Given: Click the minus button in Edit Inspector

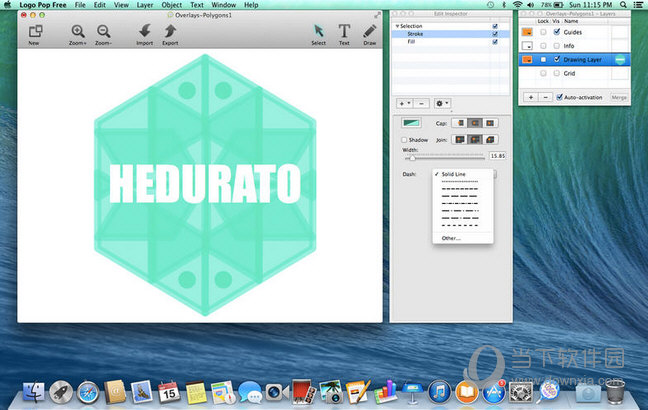Looking at the screenshot, I should coord(421,103).
